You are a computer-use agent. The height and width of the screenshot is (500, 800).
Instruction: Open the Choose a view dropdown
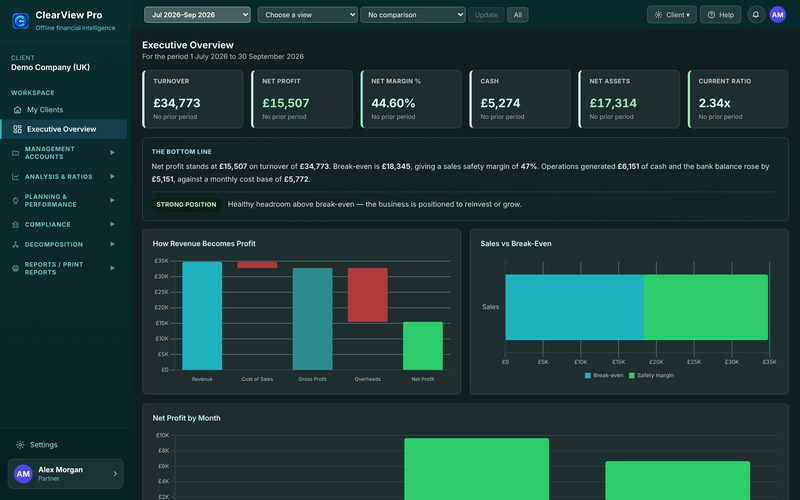[x=307, y=15]
